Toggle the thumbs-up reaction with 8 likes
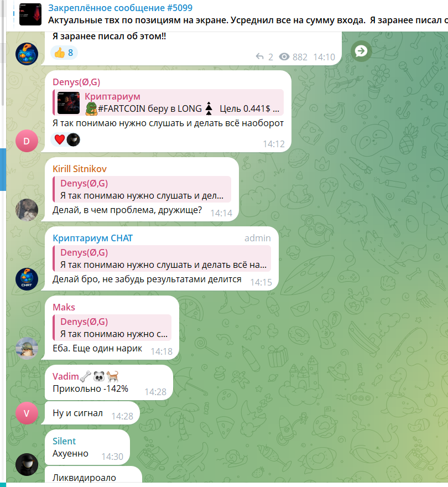 pyautogui.click(x=64, y=53)
